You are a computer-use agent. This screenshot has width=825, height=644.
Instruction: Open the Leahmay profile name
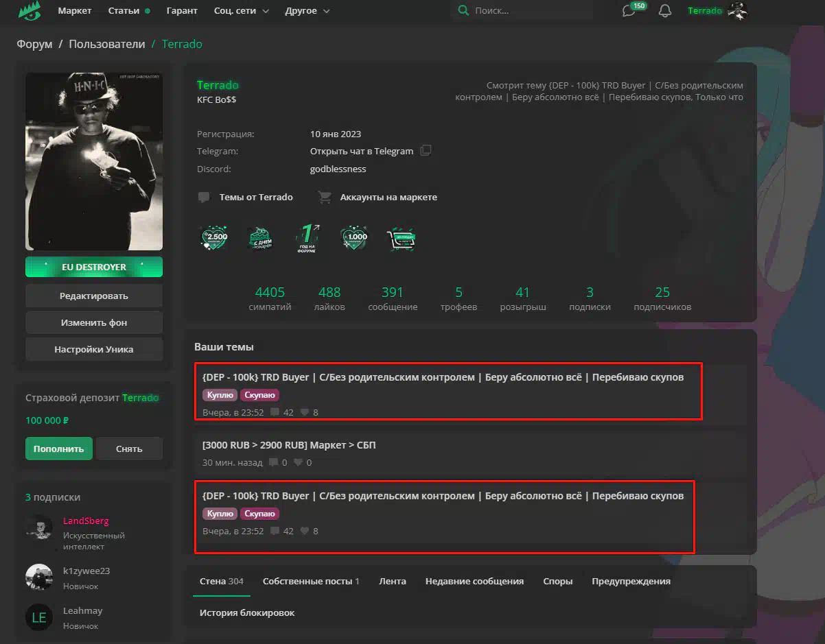click(x=82, y=610)
